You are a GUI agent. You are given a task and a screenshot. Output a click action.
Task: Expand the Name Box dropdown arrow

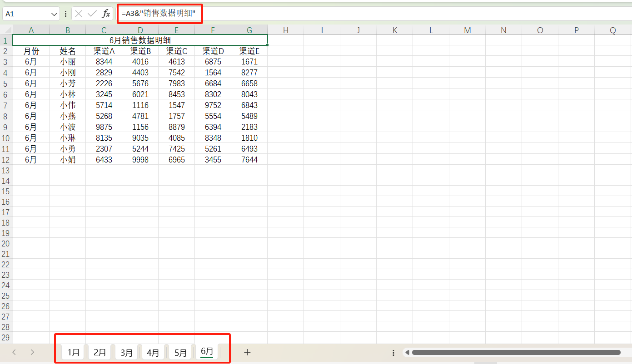[x=55, y=14]
